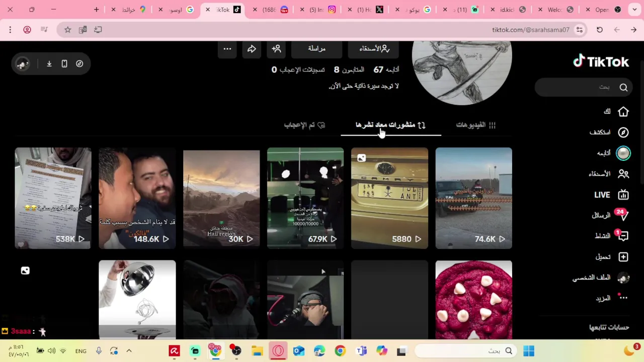This screenshot has height=362, width=644.
Task: Open the Hail region video 30K
Action: pos(221,198)
